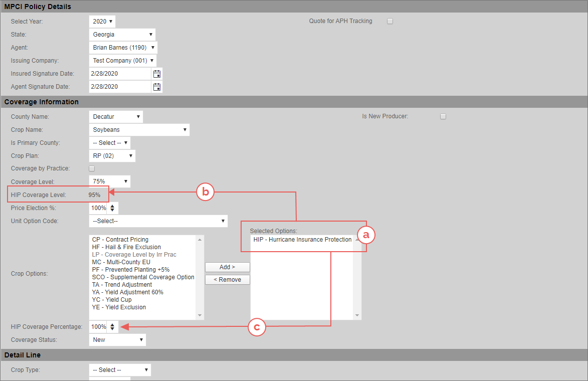Select SCO - Supplemental Coverage Option in list
Screen dimensions: 588x381
pyautogui.click(x=143, y=277)
